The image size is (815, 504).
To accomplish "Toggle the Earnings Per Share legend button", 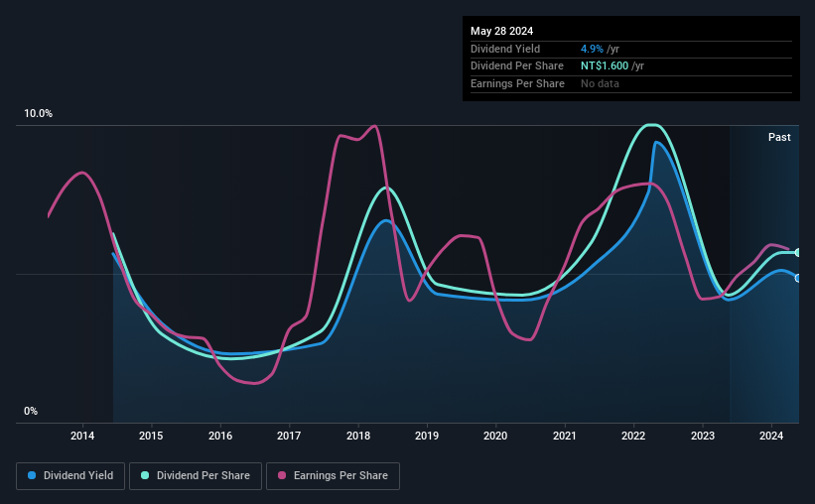I will 333,476.
